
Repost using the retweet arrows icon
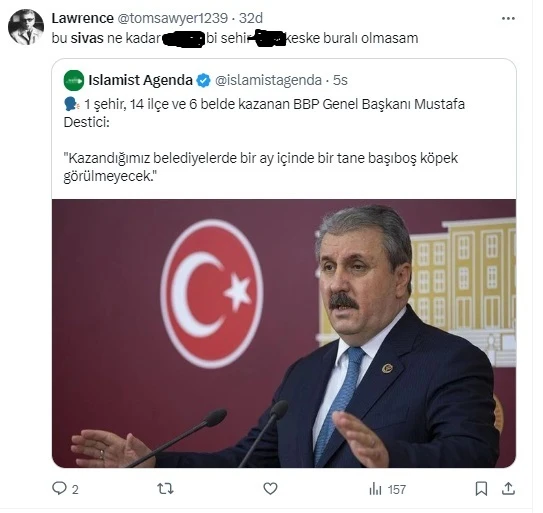(x=165, y=489)
